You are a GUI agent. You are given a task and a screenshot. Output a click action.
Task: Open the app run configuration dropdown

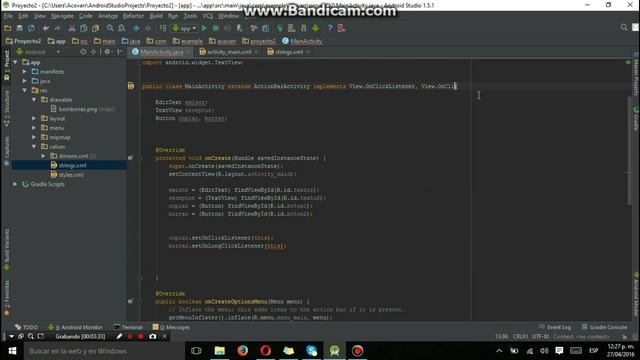point(184,28)
